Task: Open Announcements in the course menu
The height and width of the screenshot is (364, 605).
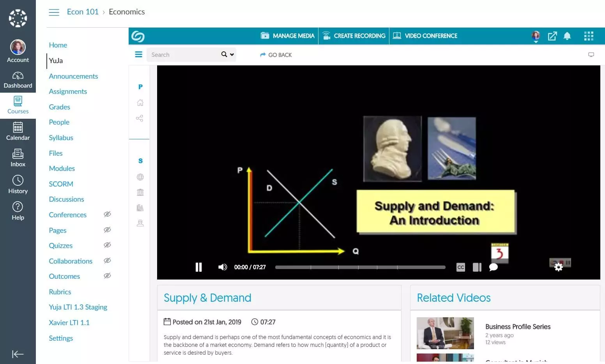Action: pyautogui.click(x=73, y=76)
